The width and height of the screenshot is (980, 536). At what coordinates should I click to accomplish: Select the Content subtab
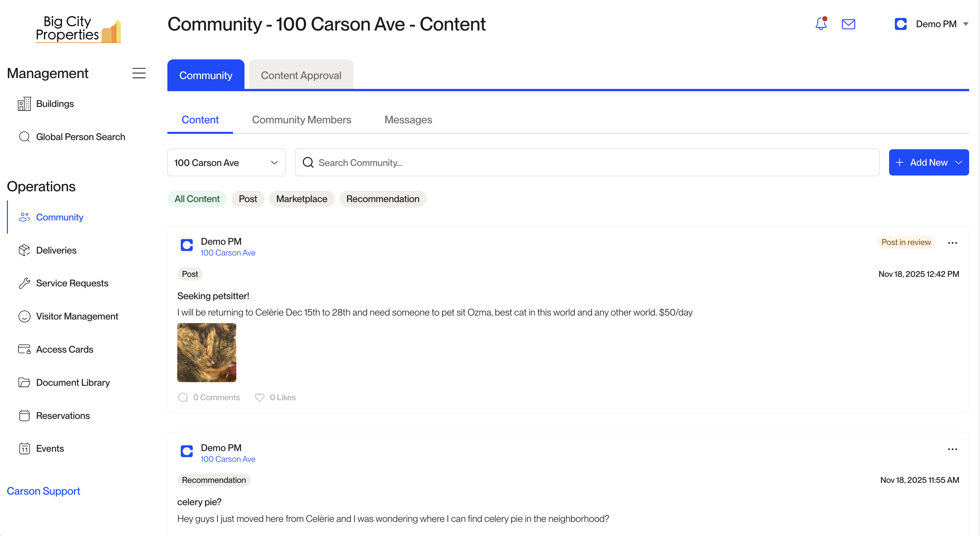tap(200, 120)
